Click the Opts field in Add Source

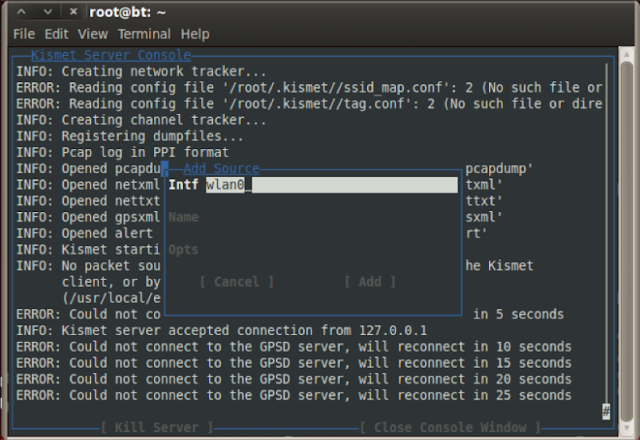313,249
